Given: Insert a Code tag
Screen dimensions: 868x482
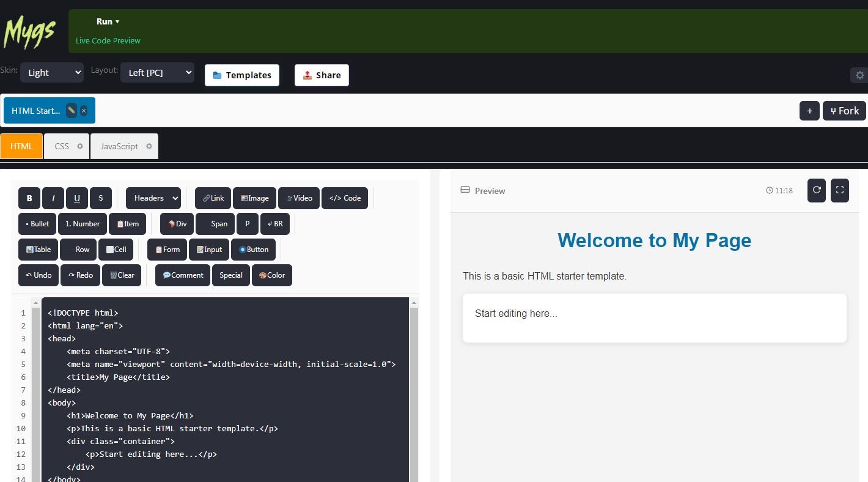Looking at the screenshot, I should pos(345,198).
